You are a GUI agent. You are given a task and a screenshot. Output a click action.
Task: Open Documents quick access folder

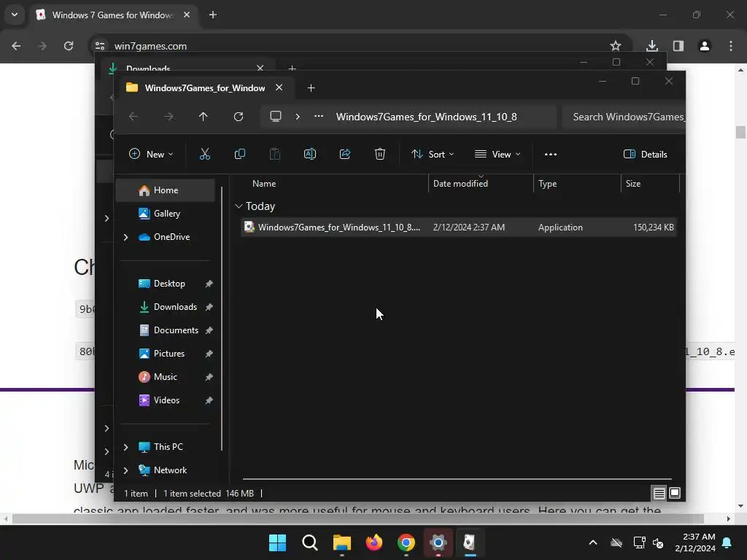point(166,330)
